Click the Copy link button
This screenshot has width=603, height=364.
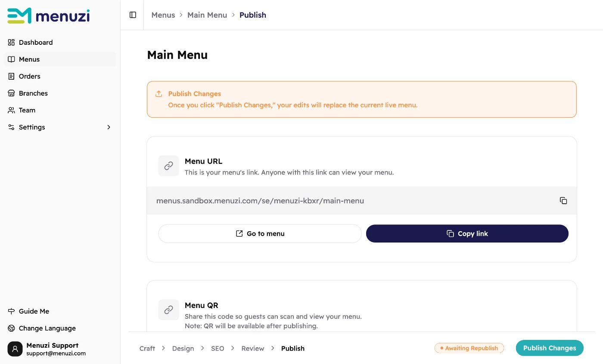pos(467,233)
